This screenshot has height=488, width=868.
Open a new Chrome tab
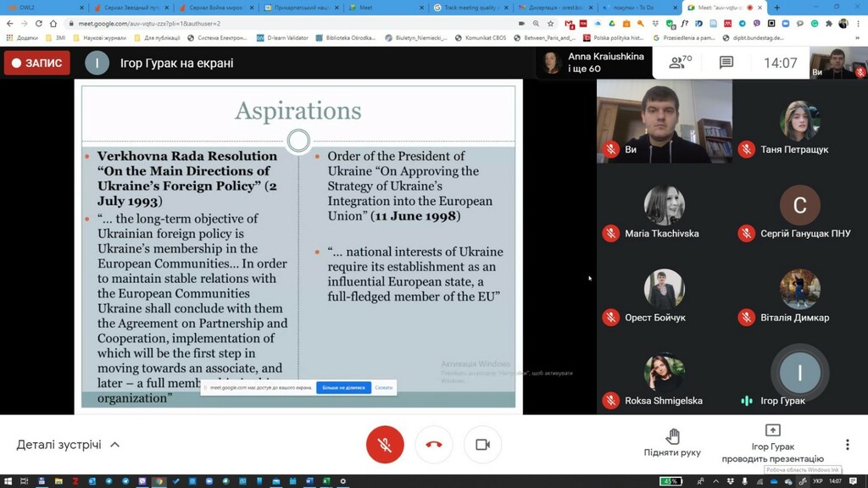pyautogui.click(x=776, y=7)
